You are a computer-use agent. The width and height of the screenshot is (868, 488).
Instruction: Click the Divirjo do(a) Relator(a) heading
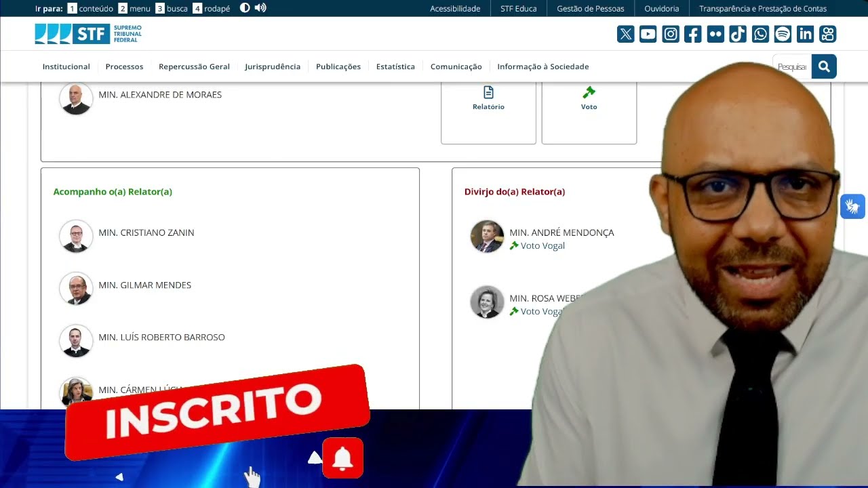tap(515, 192)
